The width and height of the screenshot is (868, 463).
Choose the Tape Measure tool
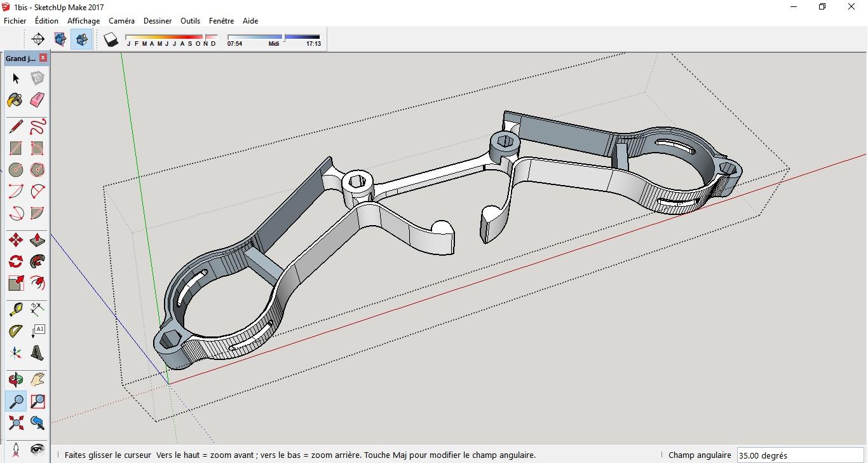16,310
